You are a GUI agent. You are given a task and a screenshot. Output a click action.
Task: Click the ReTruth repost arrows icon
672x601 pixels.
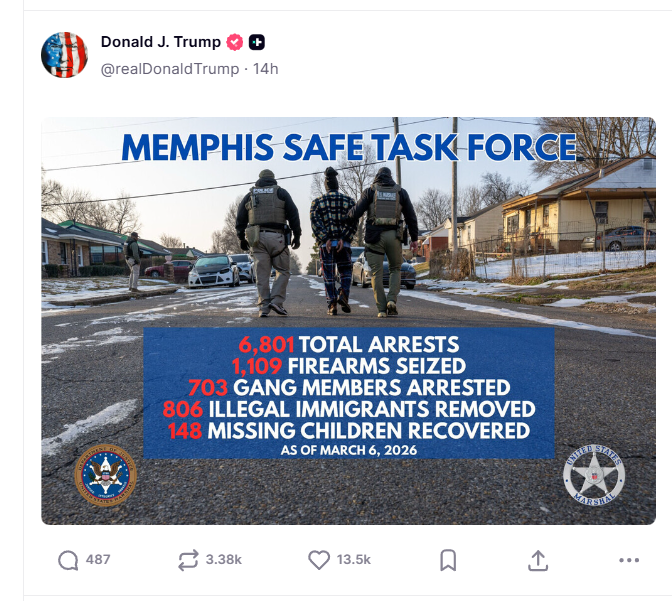click(x=188, y=560)
